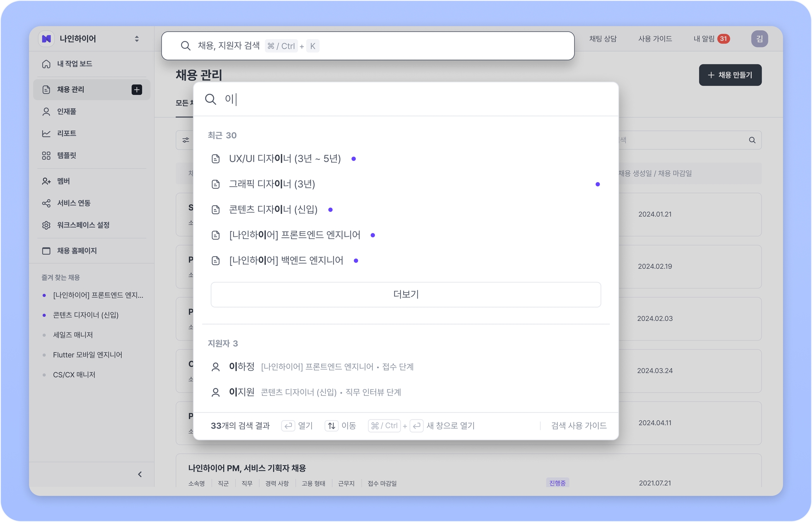Expand results with 더보기 button
The height and width of the screenshot is (522, 812).
(x=406, y=294)
